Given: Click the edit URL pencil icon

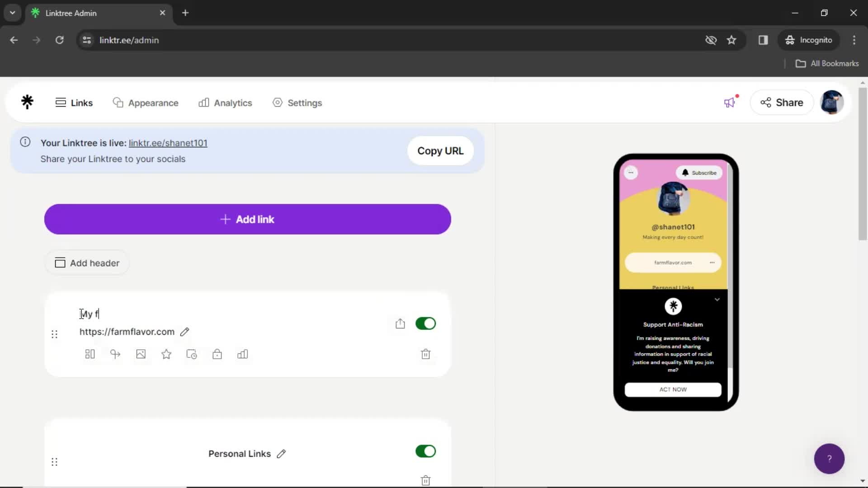Looking at the screenshot, I should (x=185, y=332).
